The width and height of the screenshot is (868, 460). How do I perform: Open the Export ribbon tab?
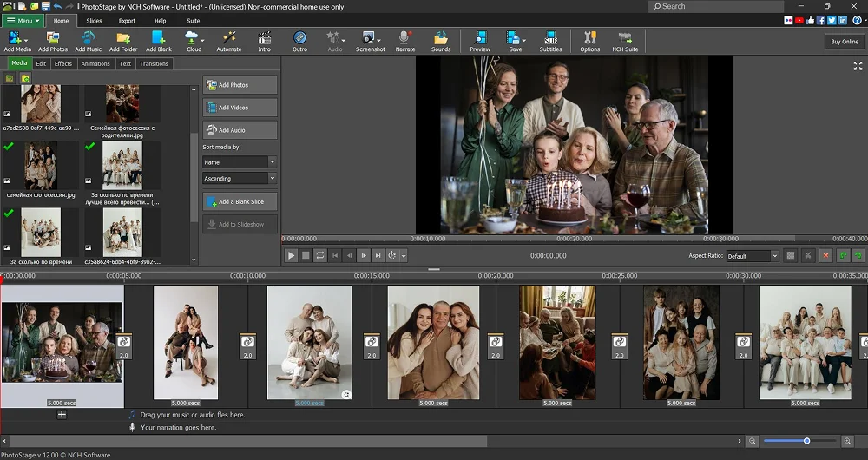pyautogui.click(x=127, y=20)
